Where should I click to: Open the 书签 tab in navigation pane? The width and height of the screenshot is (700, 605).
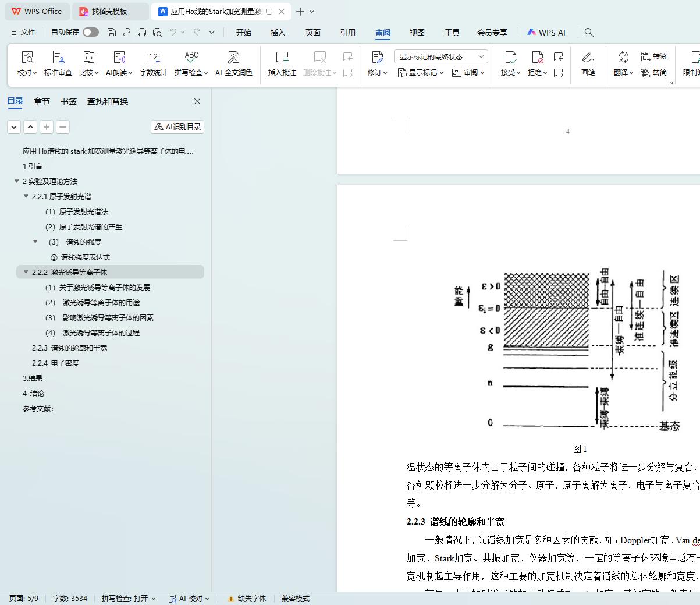click(69, 101)
